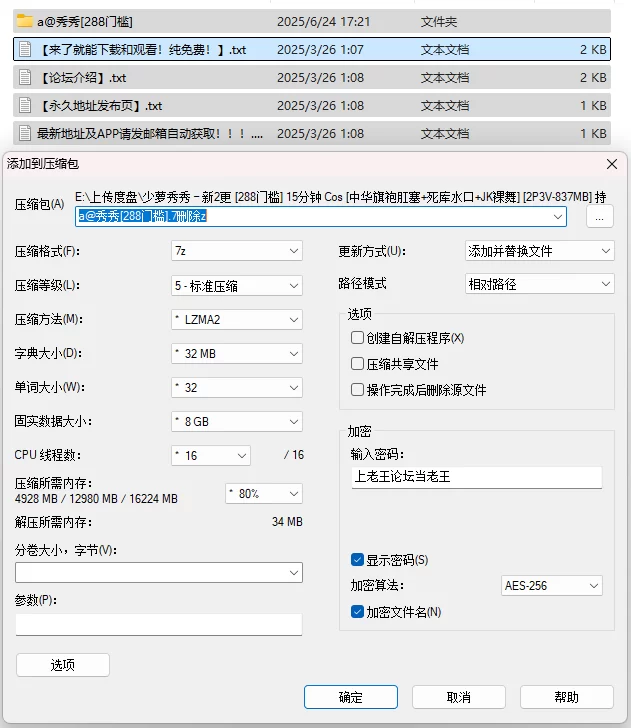Viewport: 631px width, 728px height.
Task: Enable 创建自解压程序 checkbox
Action: tap(357, 338)
